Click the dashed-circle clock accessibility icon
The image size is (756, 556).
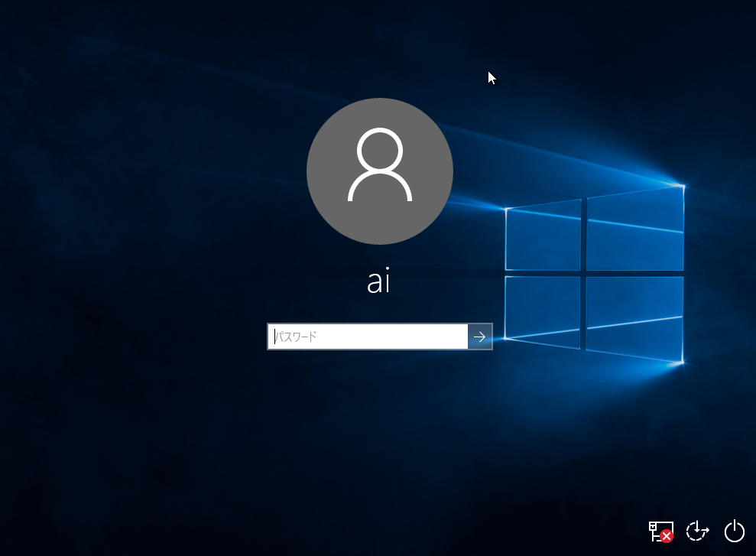tap(697, 531)
